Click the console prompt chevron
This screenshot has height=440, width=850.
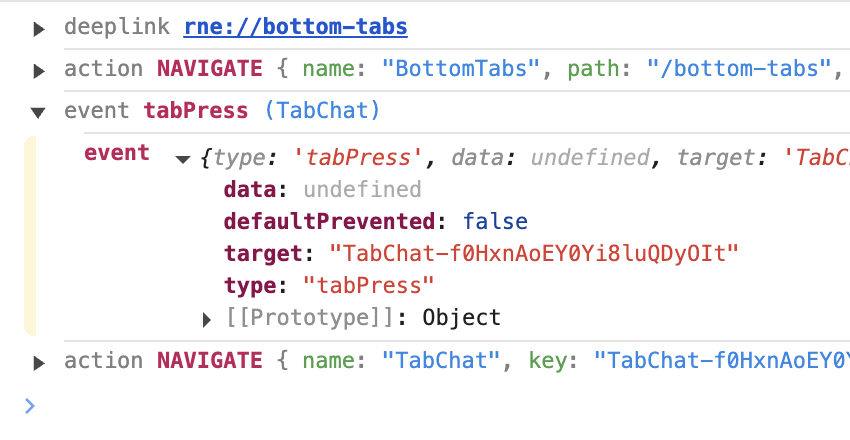click(30, 405)
